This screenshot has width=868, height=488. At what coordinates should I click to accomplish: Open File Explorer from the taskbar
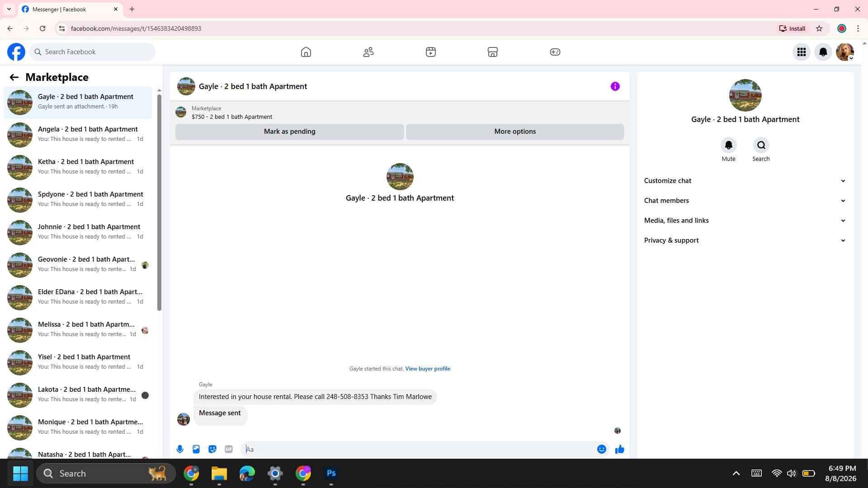tap(219, 473)
